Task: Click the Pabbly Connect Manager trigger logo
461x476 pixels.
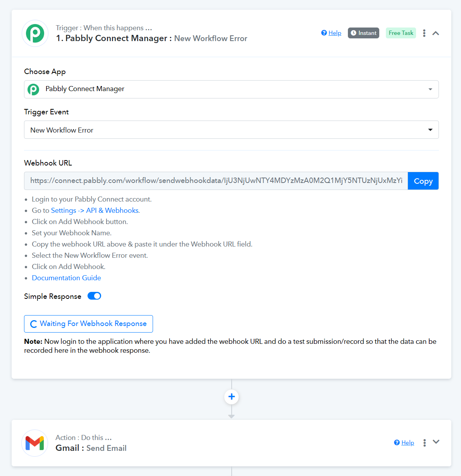Action: coord(35,33)
